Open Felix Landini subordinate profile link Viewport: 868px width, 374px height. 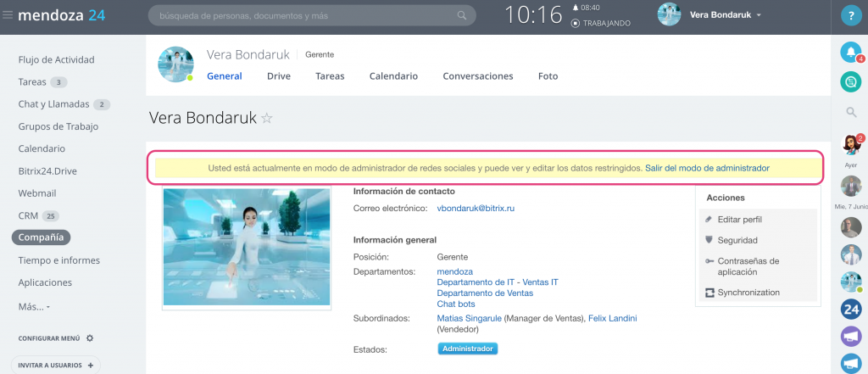[612, 319]
